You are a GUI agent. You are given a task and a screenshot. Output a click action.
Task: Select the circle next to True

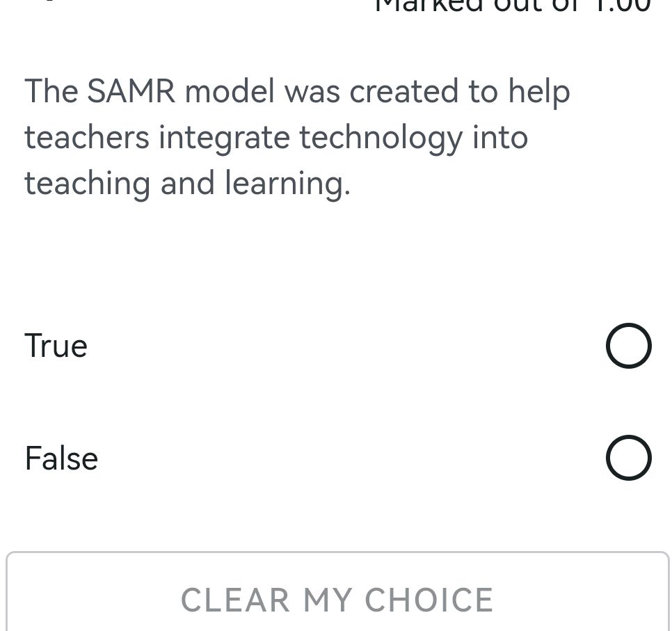[x=628, y=345]
